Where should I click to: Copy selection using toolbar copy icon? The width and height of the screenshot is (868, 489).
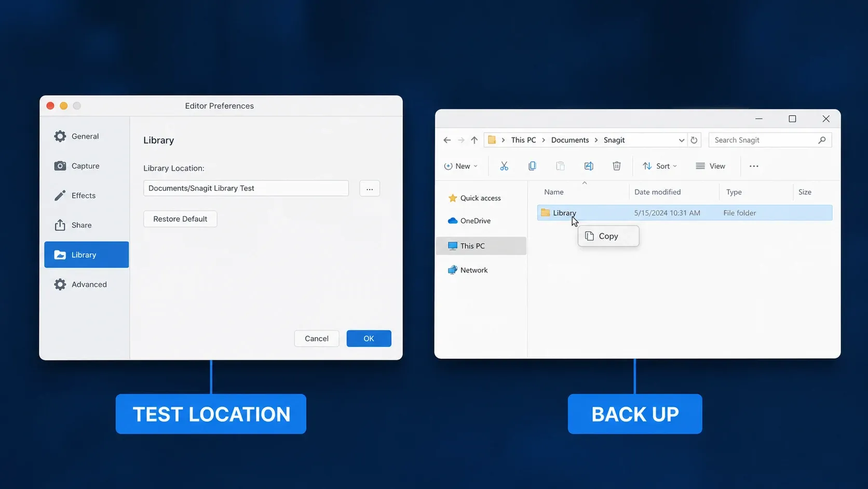tap(532, 166)
